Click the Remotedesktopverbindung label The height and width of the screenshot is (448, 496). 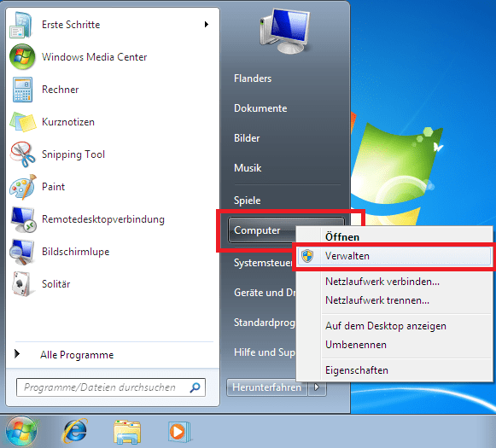tap(103, 219)
